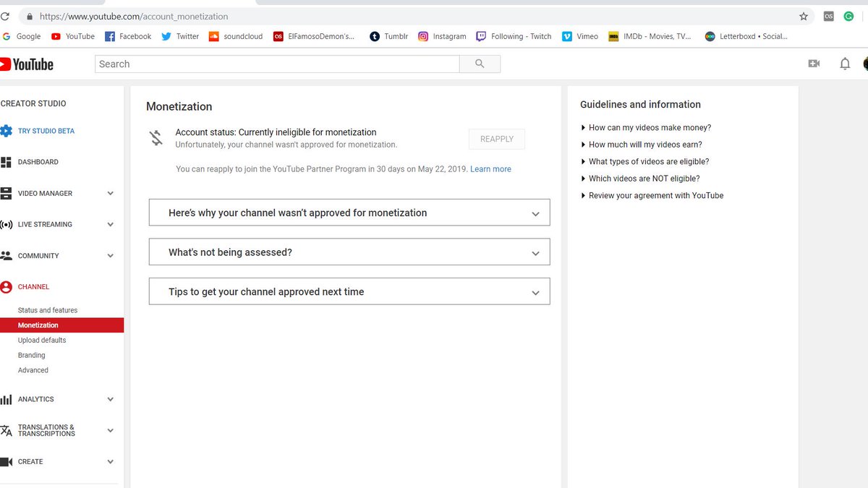Click the OS extension icon in toolbar
Screen dimensions: 868x488
pyautogui.click(x=828, y=16)
